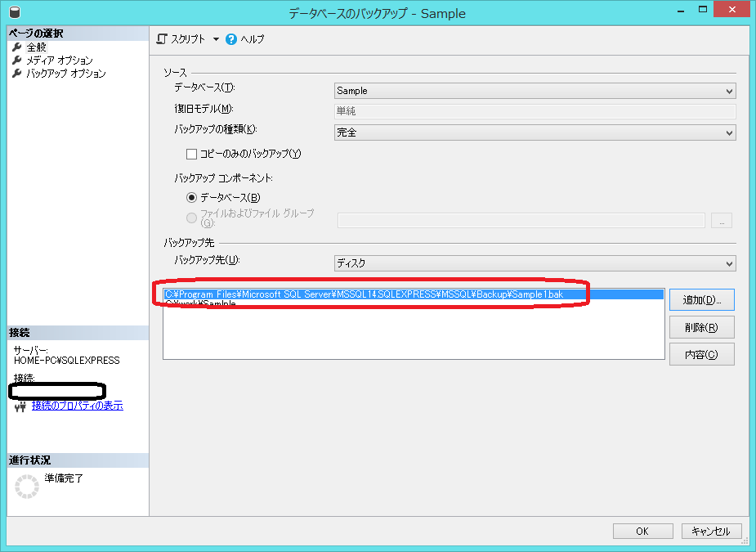Click the server name HOME-PC¥SQLEXPRESS text
The width and height of the screenshot is (756, 552).
click(x=67, y=361)
